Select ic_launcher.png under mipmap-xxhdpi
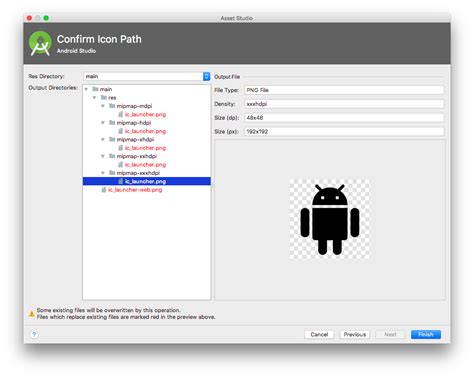 click(x=145, y=164)
